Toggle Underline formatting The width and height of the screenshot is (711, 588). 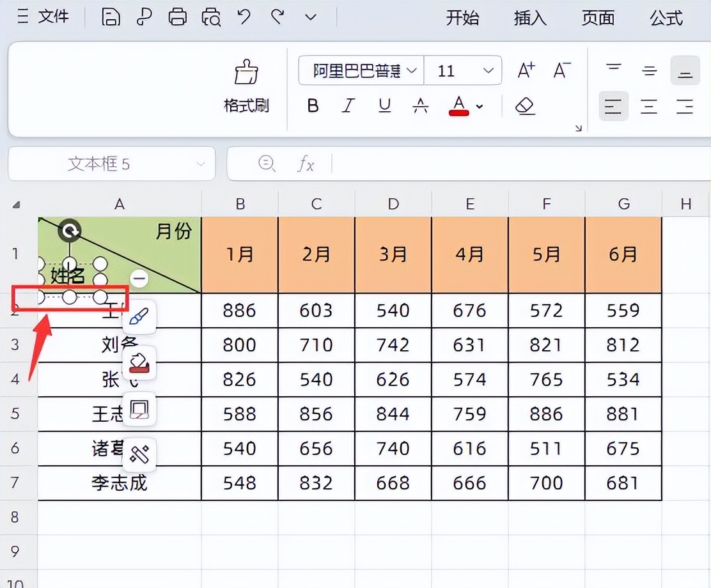click(x=384, y=105)
